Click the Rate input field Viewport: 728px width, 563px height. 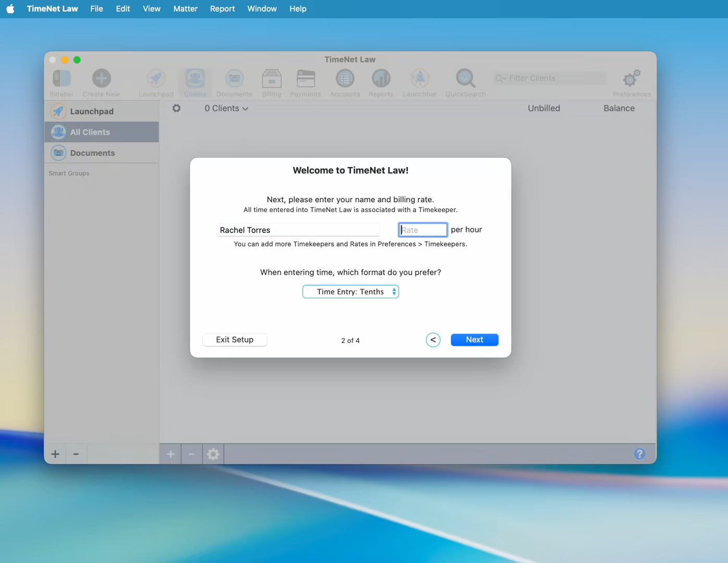(x=423, y=230)
